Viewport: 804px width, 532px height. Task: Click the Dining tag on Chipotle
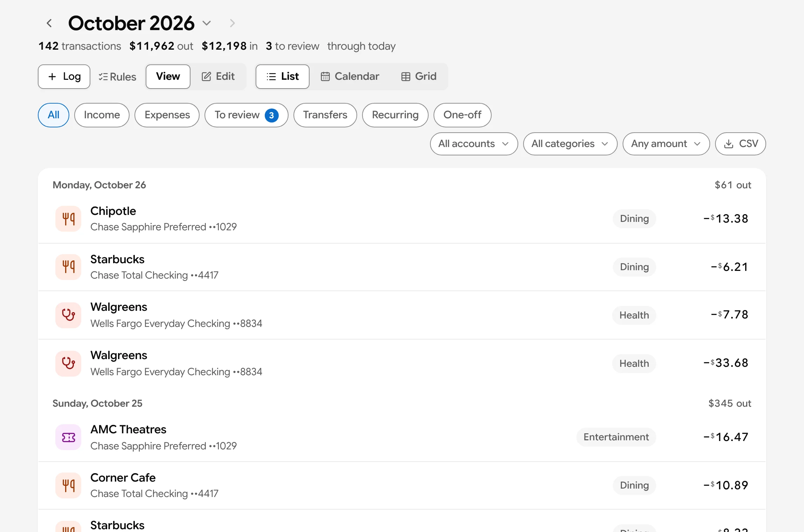(635, 219)
